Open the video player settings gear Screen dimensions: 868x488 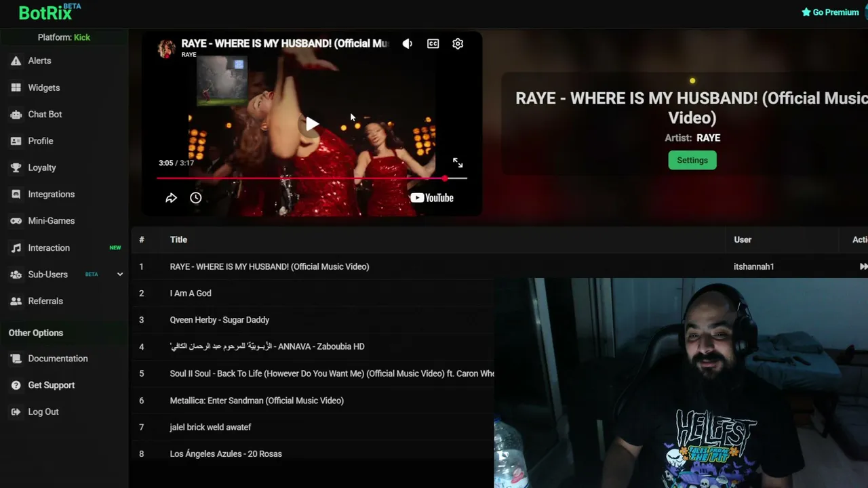pos(458,44)
